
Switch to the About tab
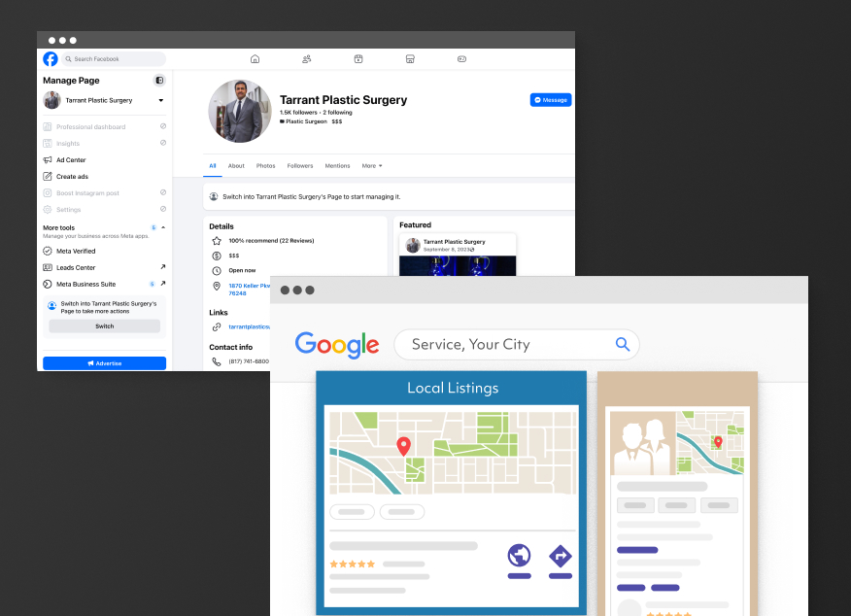[236, 166]
